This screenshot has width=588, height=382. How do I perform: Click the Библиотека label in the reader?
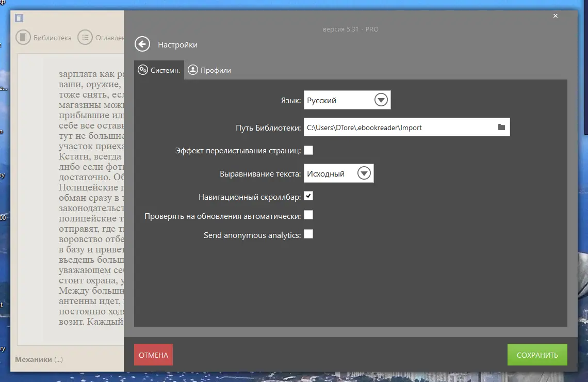point(53,38)
